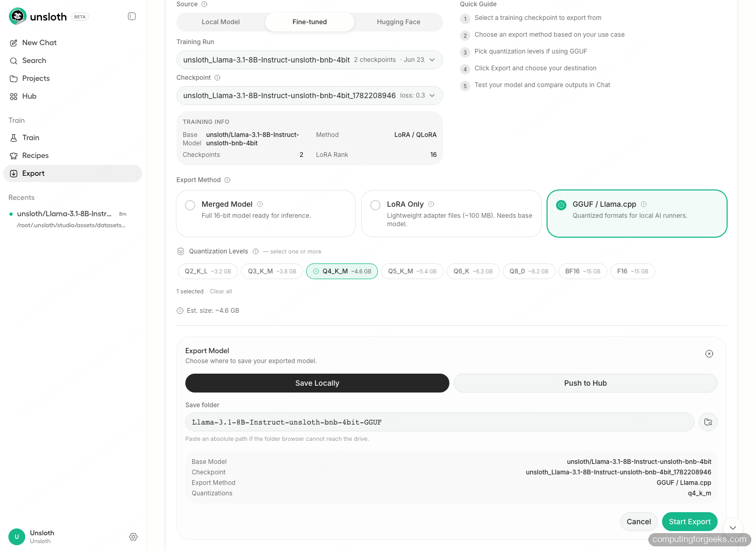Viewport: 756px width, 551px height.
Task: Cancel the export dialog
Action: (x=639, y=522)
